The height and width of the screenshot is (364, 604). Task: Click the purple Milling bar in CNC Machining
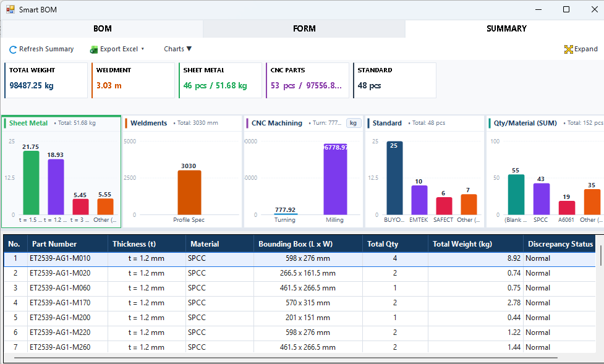coord(335,179)
